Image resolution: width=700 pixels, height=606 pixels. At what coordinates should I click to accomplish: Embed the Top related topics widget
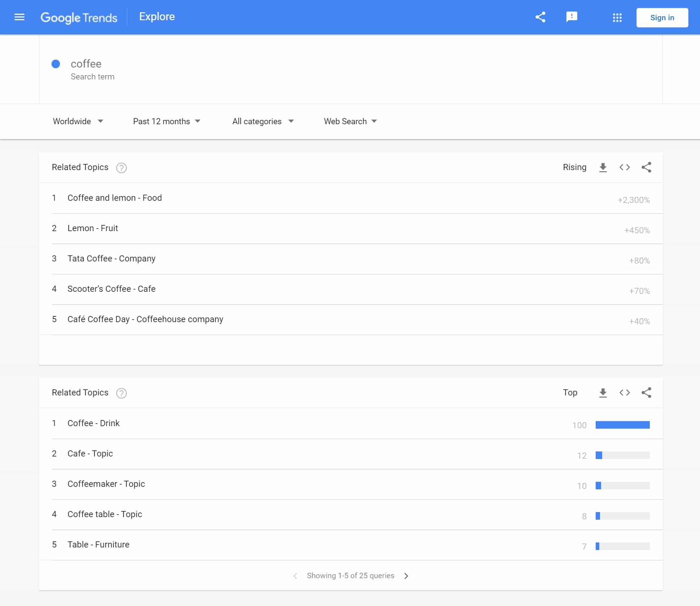625,393
